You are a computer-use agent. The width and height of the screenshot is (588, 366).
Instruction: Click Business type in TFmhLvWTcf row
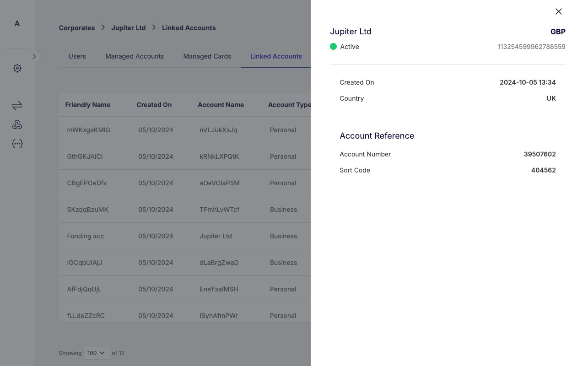pyautogui.click(x=283, y=210)
